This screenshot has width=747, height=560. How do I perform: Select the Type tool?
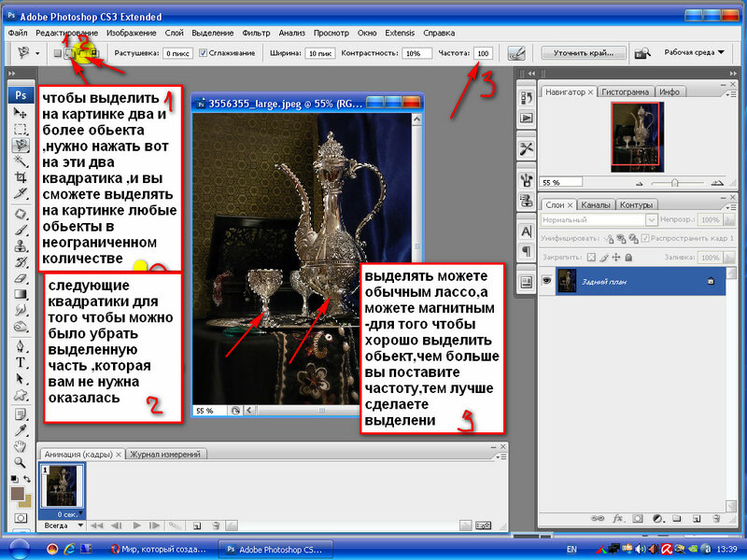tap(20, 362)
